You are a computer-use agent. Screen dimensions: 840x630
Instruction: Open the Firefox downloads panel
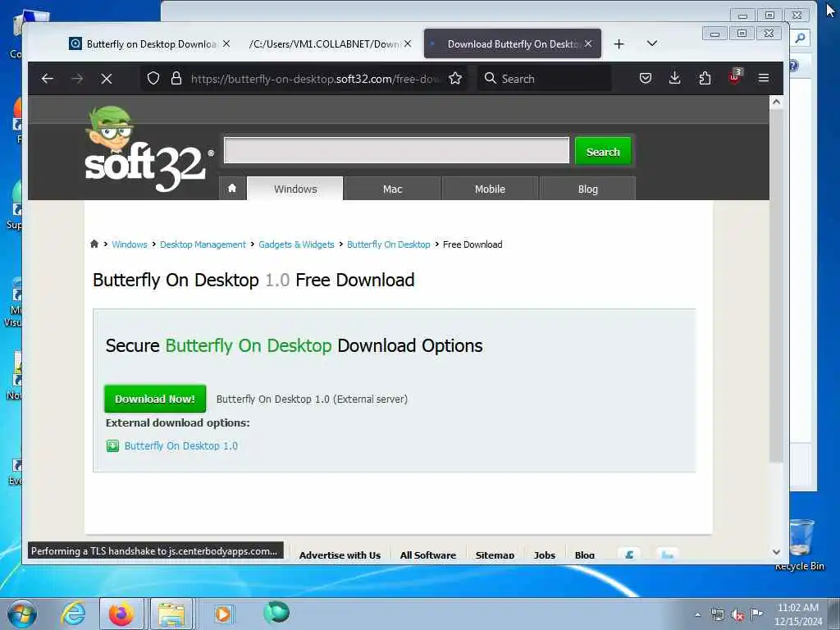coord(675,79)
